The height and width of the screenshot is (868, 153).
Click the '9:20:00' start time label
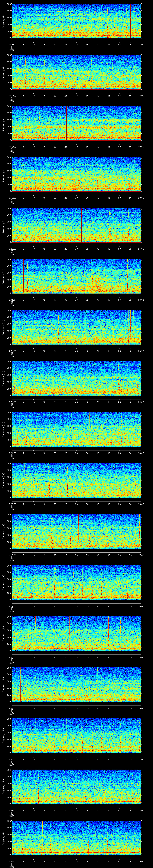click(12, 249)
